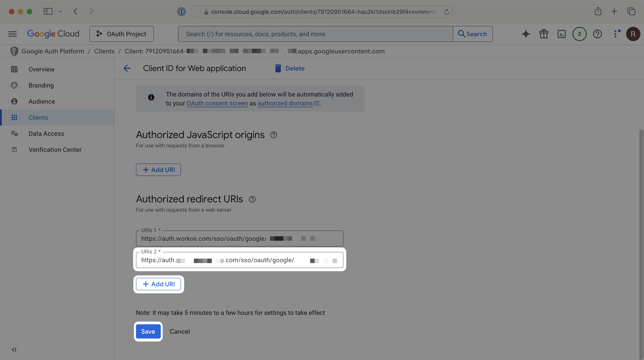Click the back arrow beside Client ID heading
The height and width of the screenshot is (360, 644).
(127, 68)
